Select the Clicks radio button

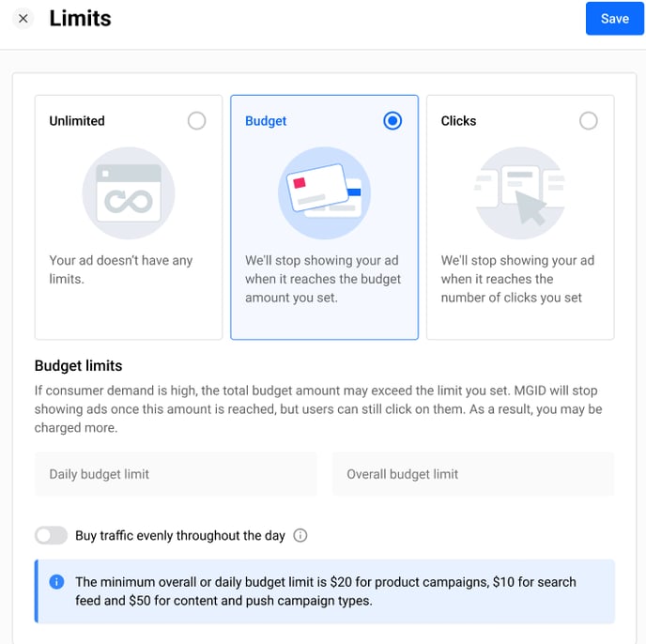click(588, 121)
